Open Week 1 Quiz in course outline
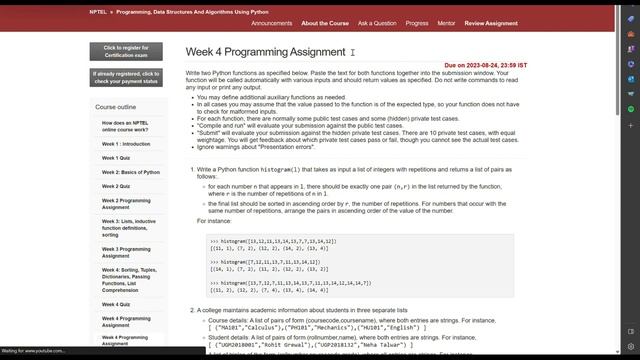The image size is (640, 360). pos(116,158)
